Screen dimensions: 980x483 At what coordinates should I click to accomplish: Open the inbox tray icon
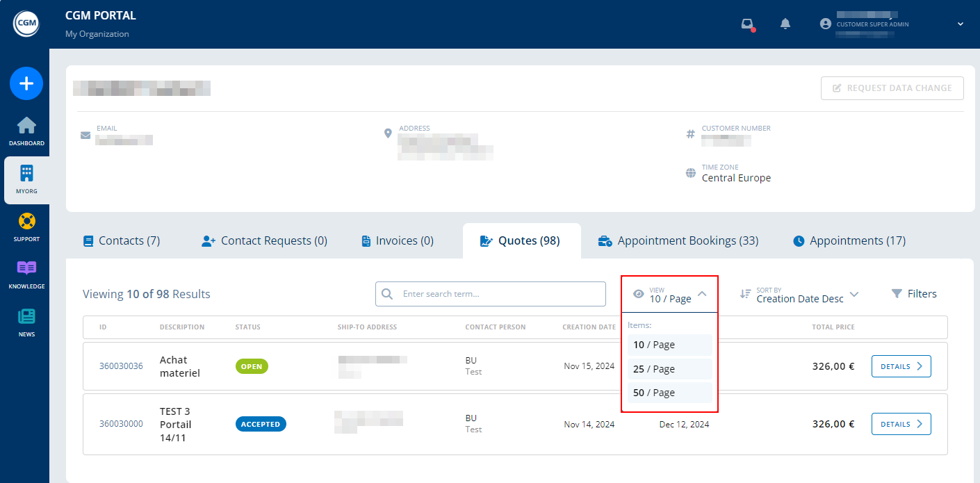coord(747,24)
